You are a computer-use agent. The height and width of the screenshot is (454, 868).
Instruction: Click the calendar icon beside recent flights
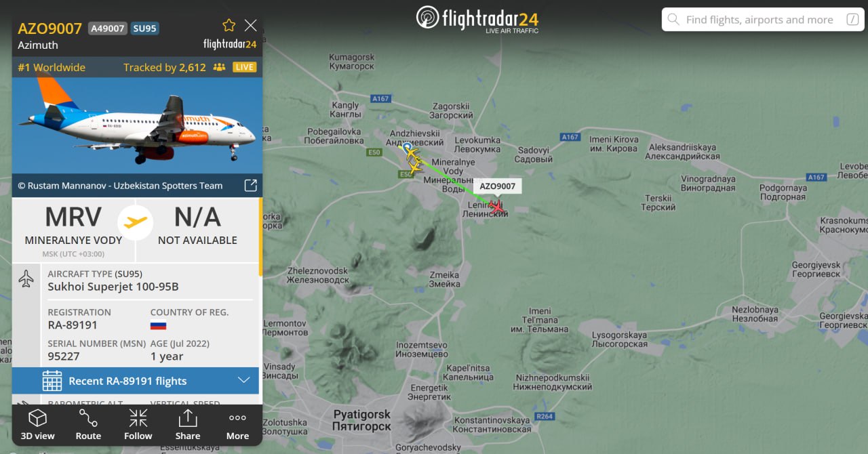click(x=52, y=381)
